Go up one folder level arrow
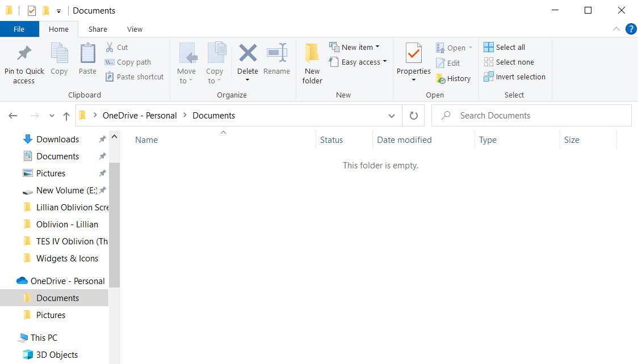The width and height of the screenshot is (638, 364). pyautogui.click(x=66, y=116)
